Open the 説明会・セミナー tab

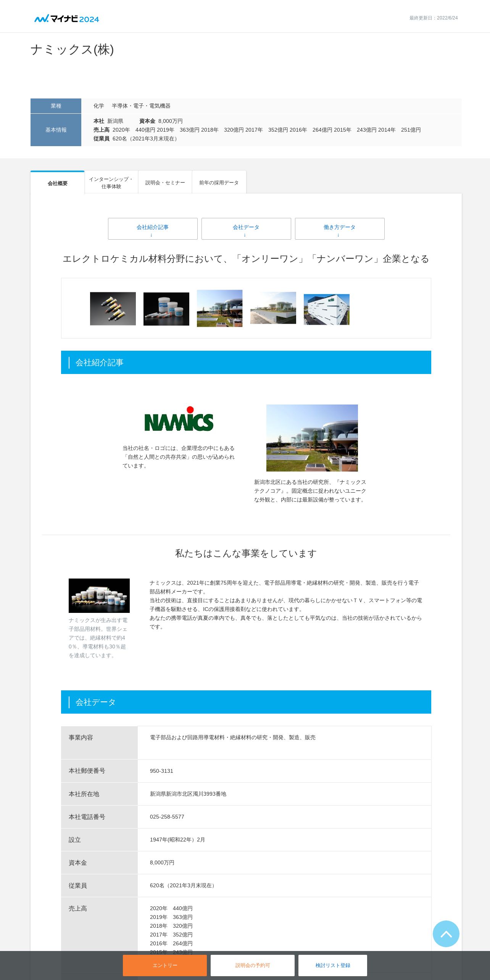coord(165,183)
